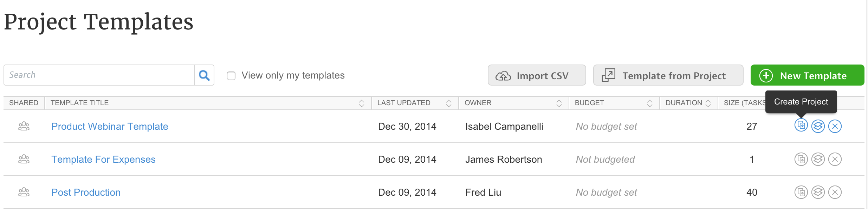Open the Product Webinar Template link

[110, 126]
